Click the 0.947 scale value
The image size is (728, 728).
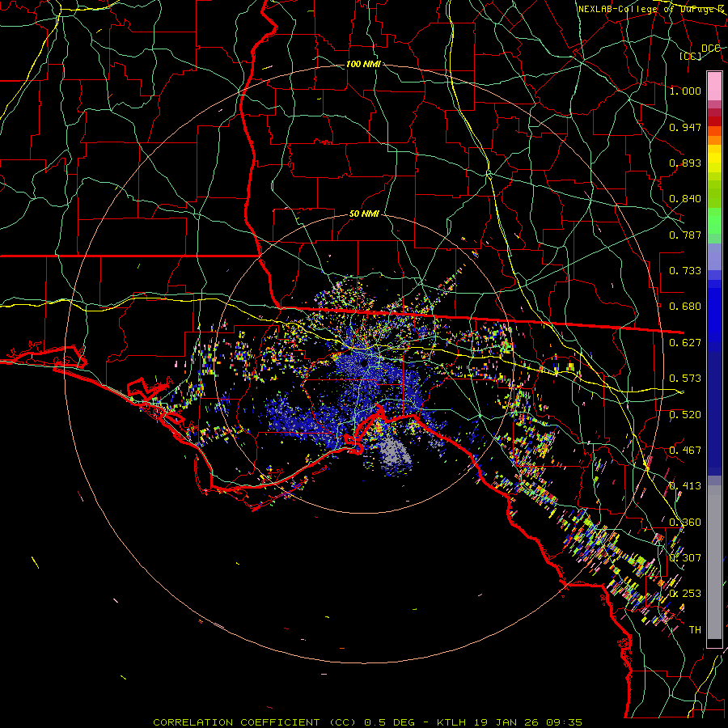coord(685,127)
